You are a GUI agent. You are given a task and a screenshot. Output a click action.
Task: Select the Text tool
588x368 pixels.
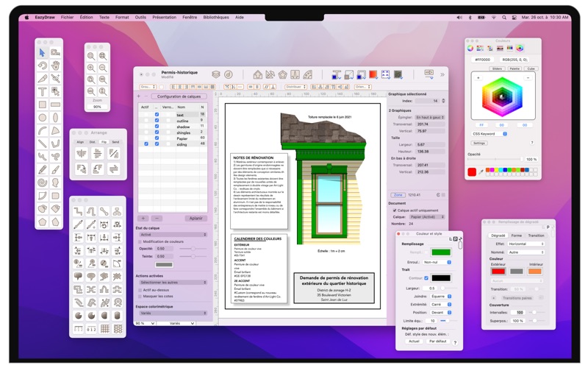click(43, 91)
